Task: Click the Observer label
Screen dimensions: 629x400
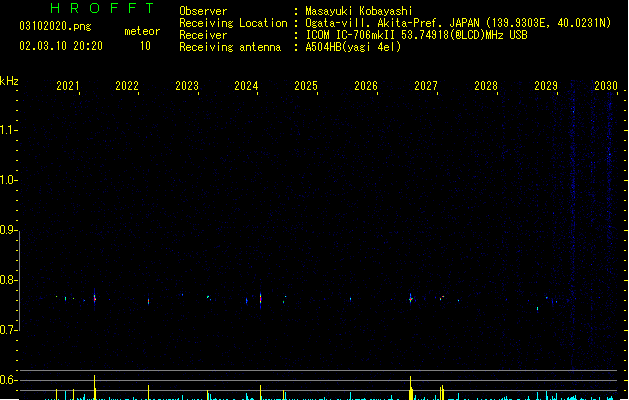Action: pyautogui.click(x=203, y=11)
